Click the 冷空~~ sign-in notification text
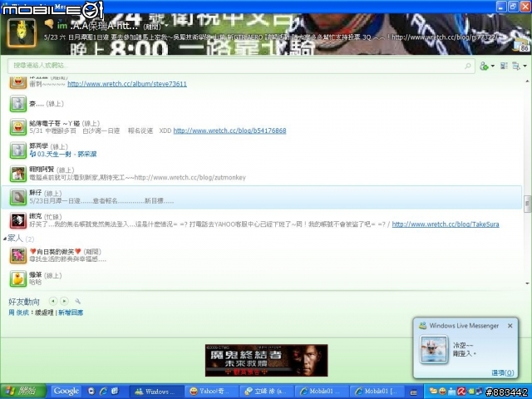The height and width of the screenshot is (399, 532). [464, 349]
